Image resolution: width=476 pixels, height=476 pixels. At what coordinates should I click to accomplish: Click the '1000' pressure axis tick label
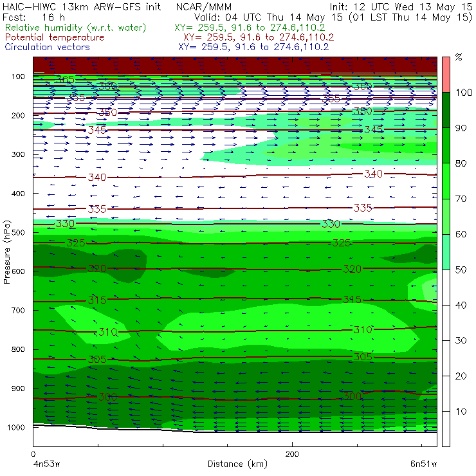pyautogui.click(x=16, y=427)
